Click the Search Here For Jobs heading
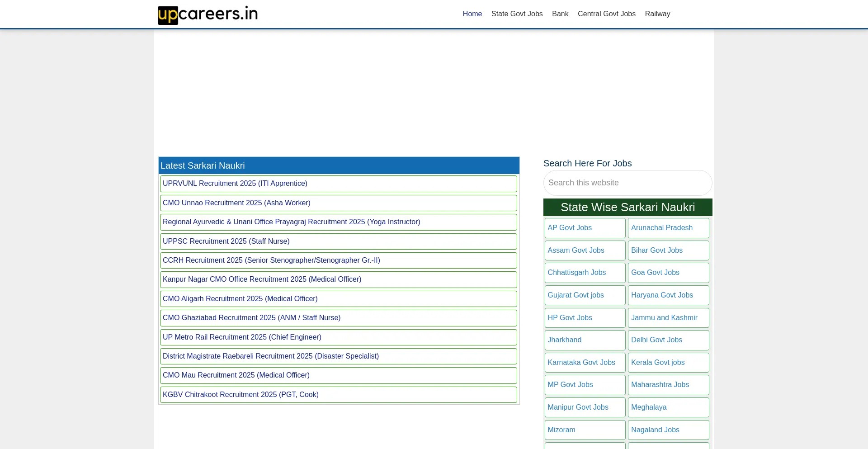 click(x=587, y=164)
